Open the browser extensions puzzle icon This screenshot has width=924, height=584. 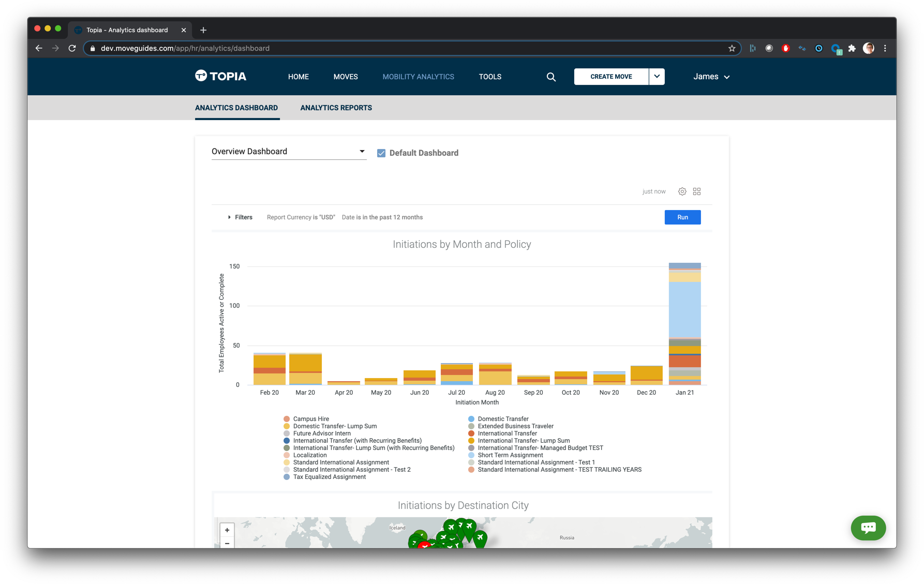click(x=852, y=48)
